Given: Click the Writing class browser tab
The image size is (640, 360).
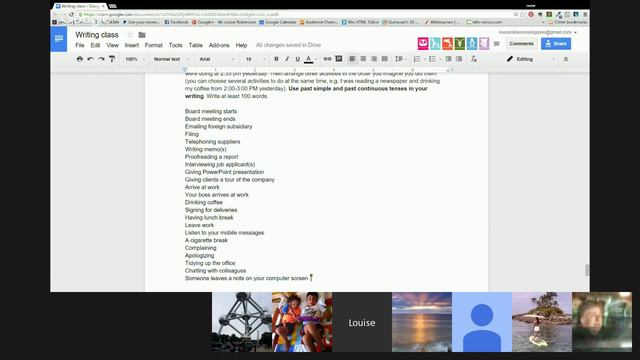Looking at the screenshot, I should point(80,6).
